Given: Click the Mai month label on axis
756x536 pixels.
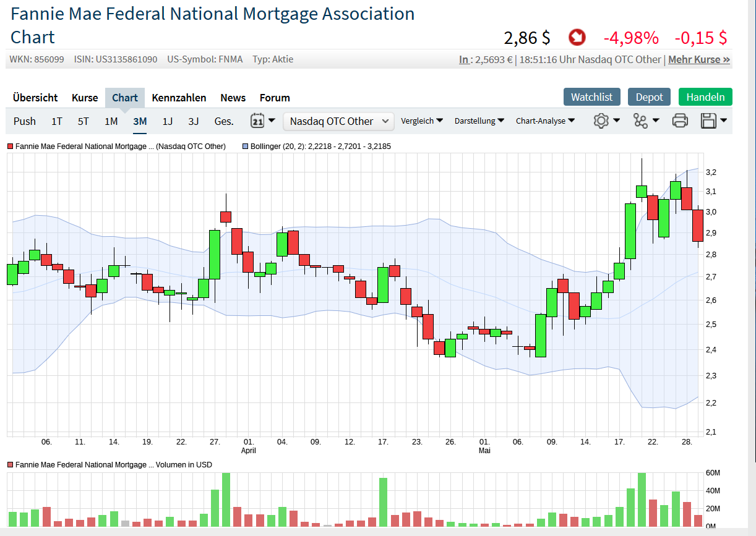Looking at the screenshot, I should 484,450.
